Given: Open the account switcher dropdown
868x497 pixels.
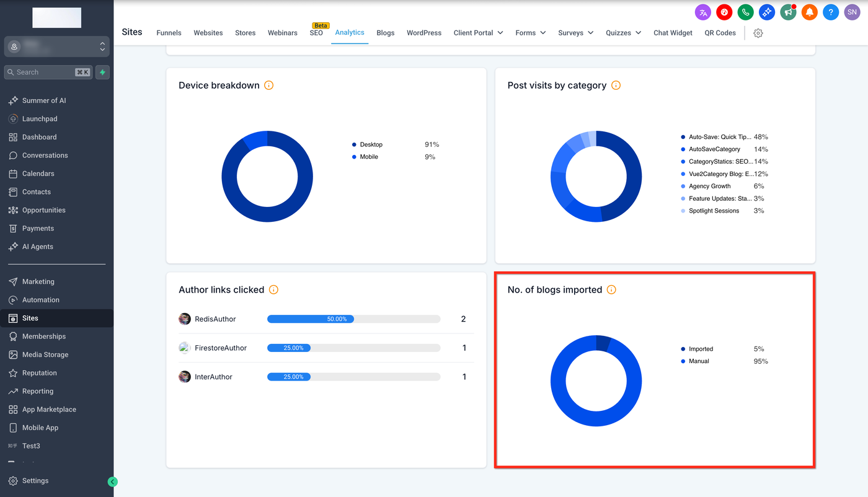Looking at the screenshot, I should pos(57,46).
